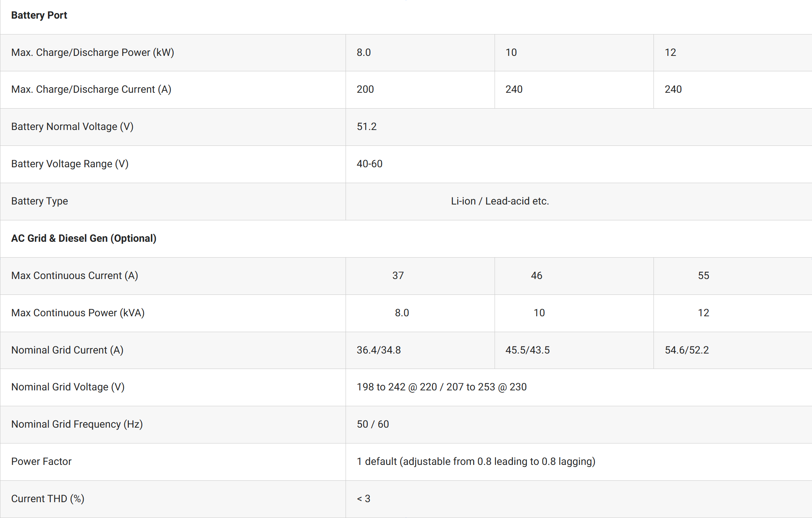Click the "< 3" current THD value
812x518 pixels.
tap(363, 499)
